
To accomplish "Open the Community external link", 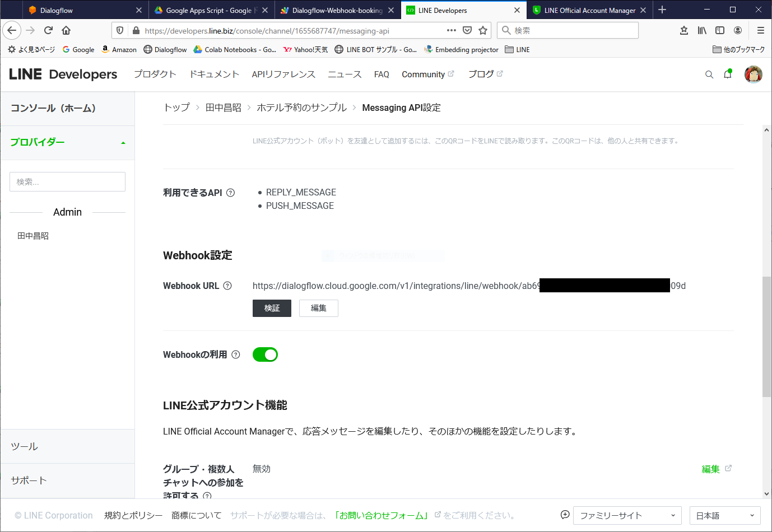I will [x=427, y=74].
